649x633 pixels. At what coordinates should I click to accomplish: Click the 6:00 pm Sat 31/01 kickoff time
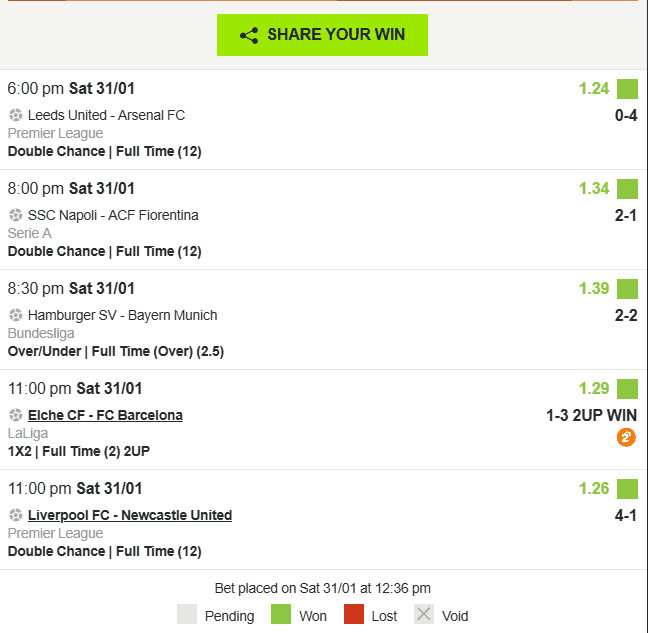71,89
